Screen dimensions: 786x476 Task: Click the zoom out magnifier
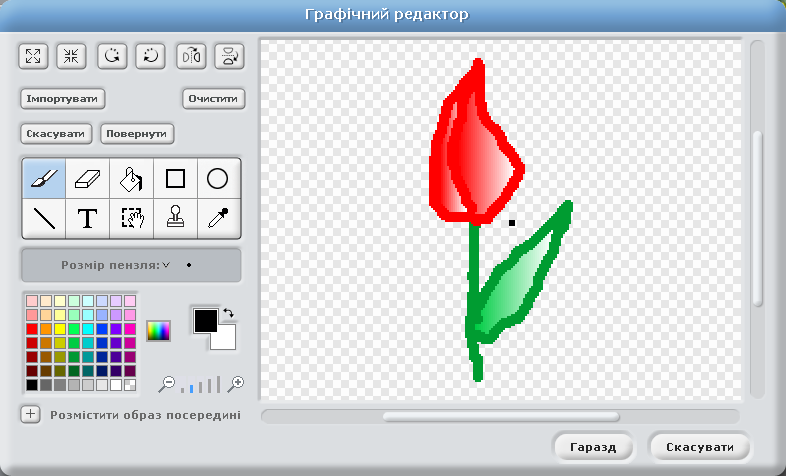(x=166, y=384)
